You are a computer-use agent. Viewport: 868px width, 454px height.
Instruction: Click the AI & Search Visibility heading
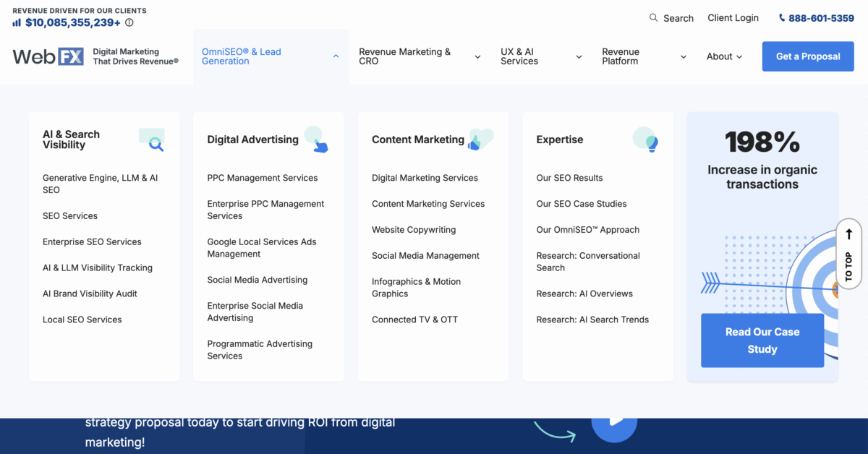[x=72, y=140]
